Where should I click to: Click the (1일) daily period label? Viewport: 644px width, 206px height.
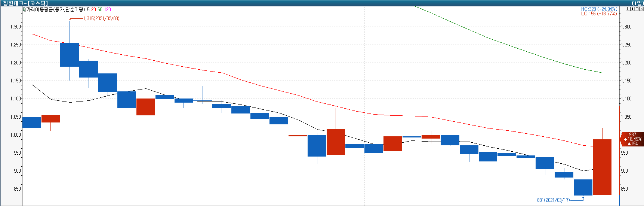coord(637,3)
